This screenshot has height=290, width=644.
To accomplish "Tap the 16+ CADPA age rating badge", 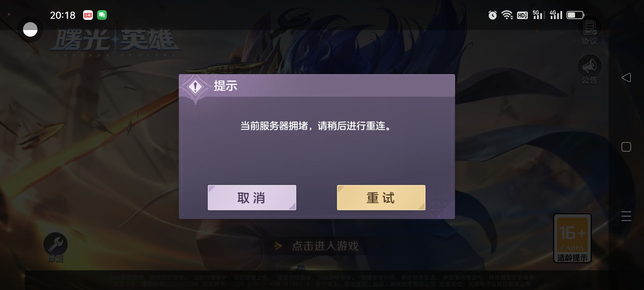I will tap(572, 238).
